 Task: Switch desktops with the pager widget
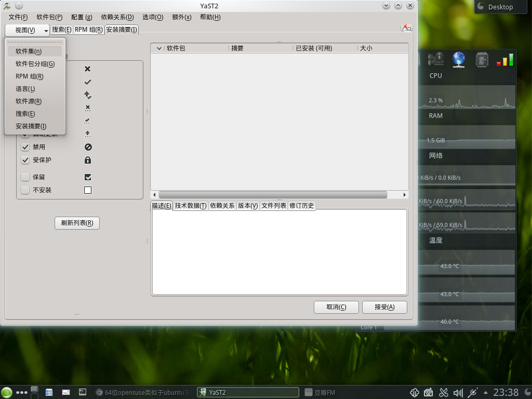click(35, 393)
